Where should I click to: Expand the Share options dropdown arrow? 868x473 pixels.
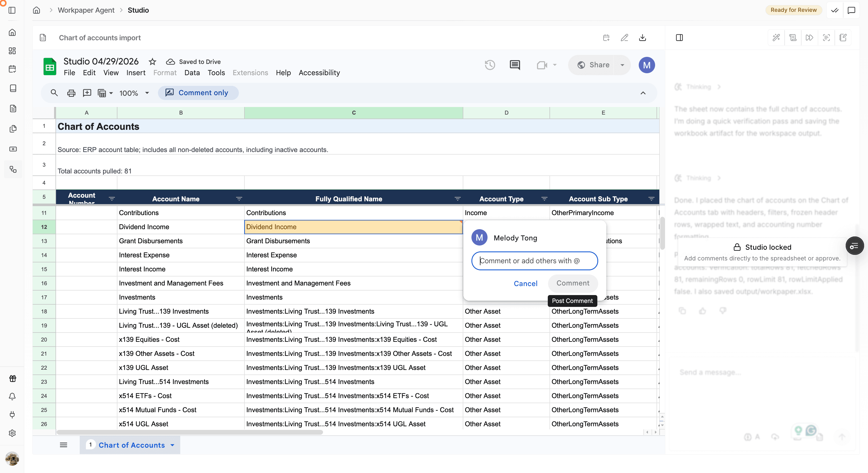tap(622, 65)
